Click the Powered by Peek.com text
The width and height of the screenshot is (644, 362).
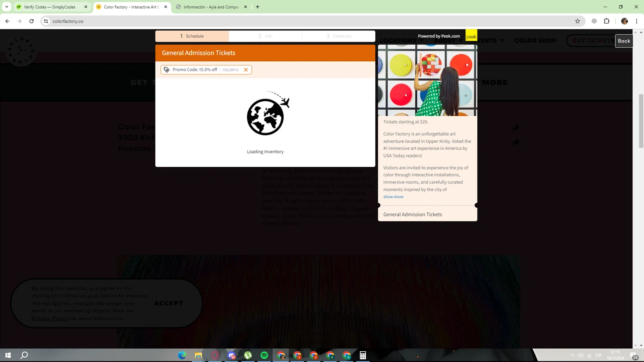(439, 36)
